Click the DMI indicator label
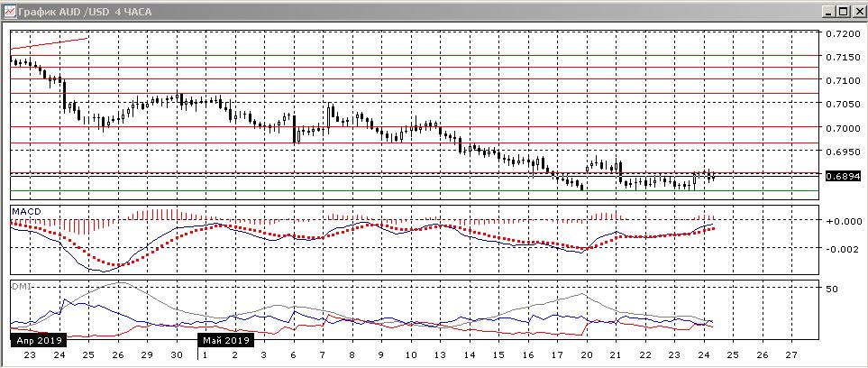 point(19,286)
